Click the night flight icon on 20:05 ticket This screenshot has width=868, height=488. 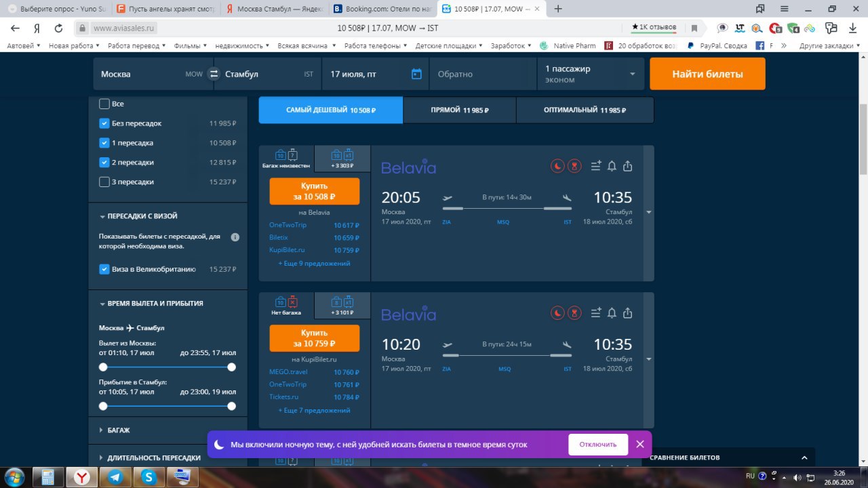pos(557,165)
